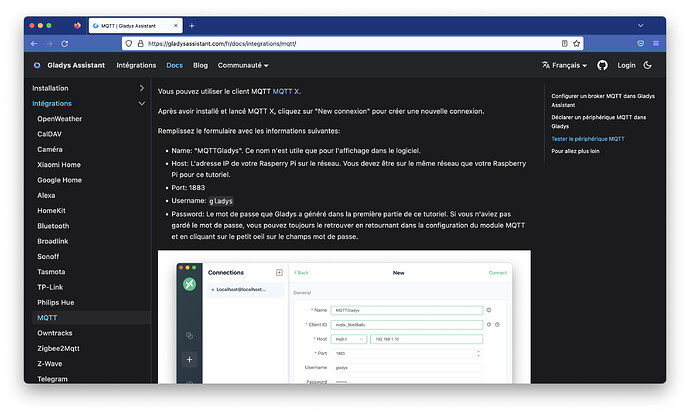This screenshot has height=414, width=690.
Task: Bookmark this page with the star icon
Action: tap(579, 44)
